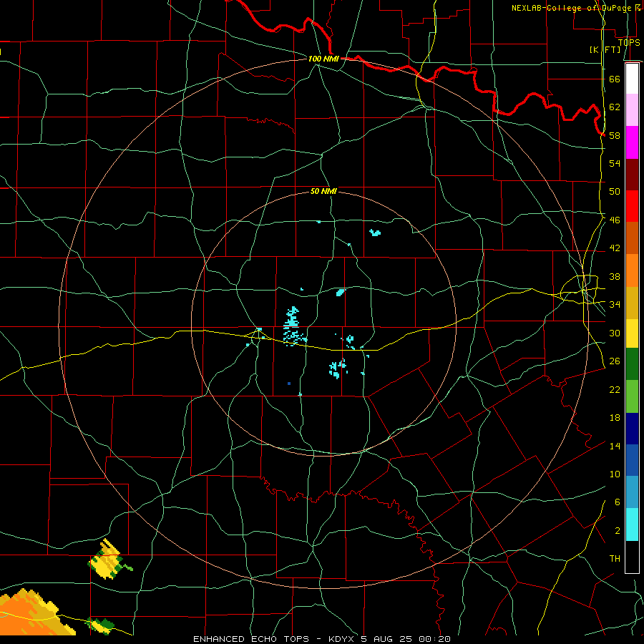644x644 pixels.
Task: Click the 100 NMI range ring label
Action: pos(323,59)
